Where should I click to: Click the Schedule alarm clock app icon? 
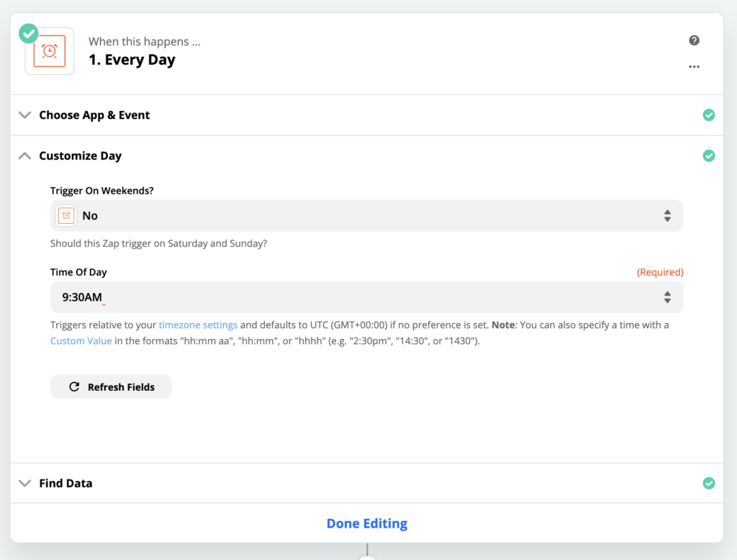[50, 51]
